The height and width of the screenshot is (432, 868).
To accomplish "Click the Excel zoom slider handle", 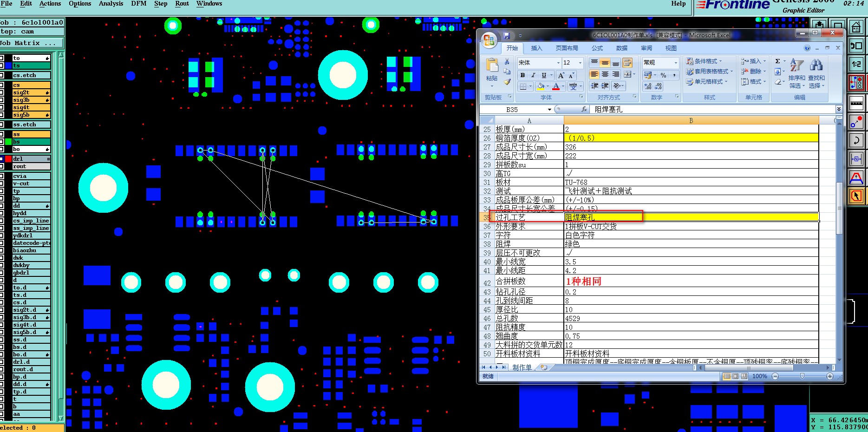I will coord(802,376).
